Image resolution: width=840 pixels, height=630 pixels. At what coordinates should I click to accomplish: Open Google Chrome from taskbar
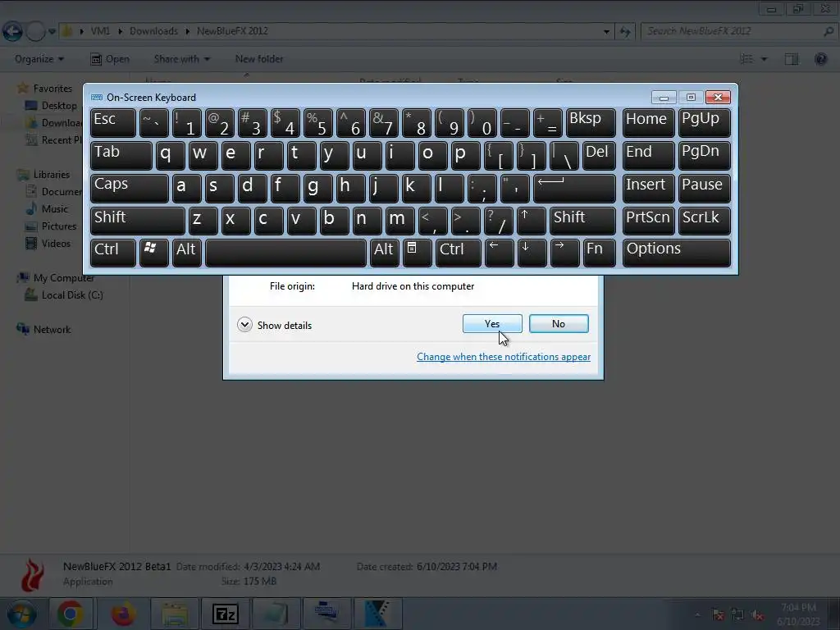click(71, 614)
